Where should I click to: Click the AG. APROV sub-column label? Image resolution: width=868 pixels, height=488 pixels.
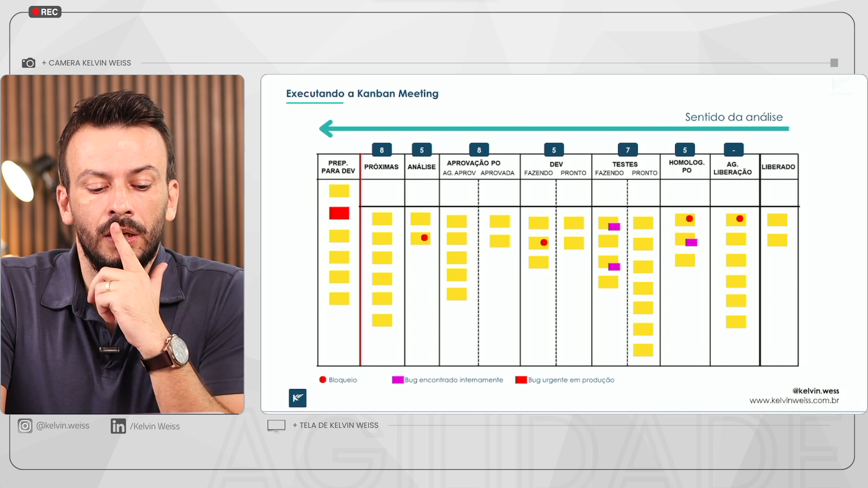click(459, 173)
